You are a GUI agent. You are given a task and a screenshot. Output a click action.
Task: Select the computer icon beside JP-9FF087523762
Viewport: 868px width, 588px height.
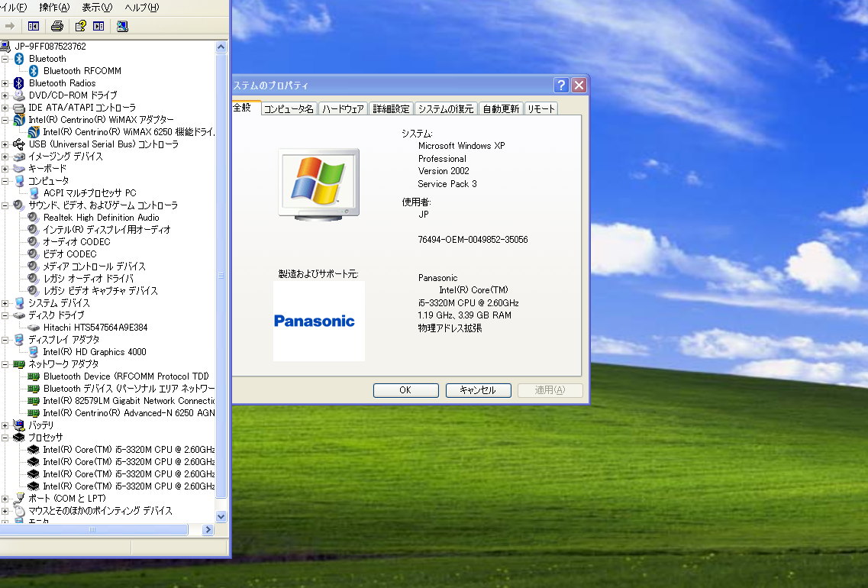point(5,47)
